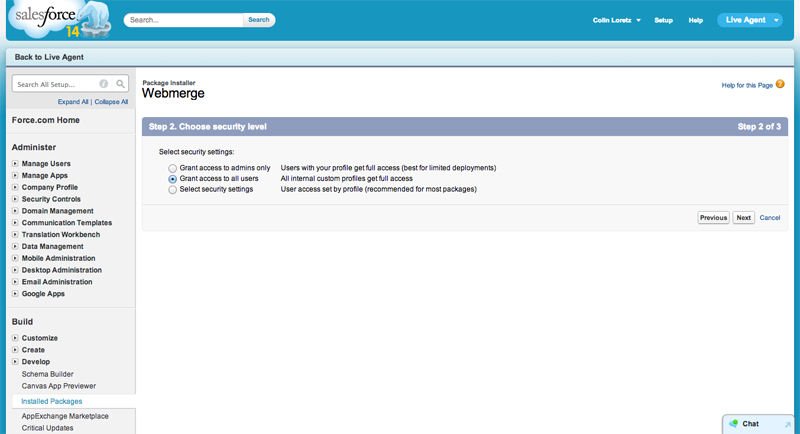Expand Desktop Administration node
This screenshot has height=434, width=800.
[15, 270]
